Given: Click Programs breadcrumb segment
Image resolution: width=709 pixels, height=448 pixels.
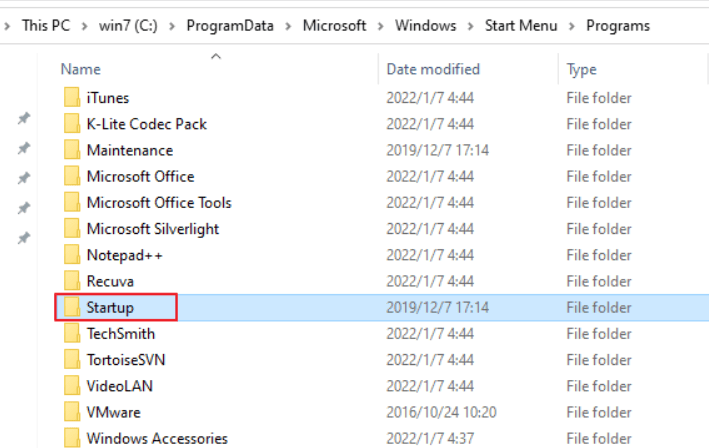Looking at the screenshot, I should [x=618, y=26].
